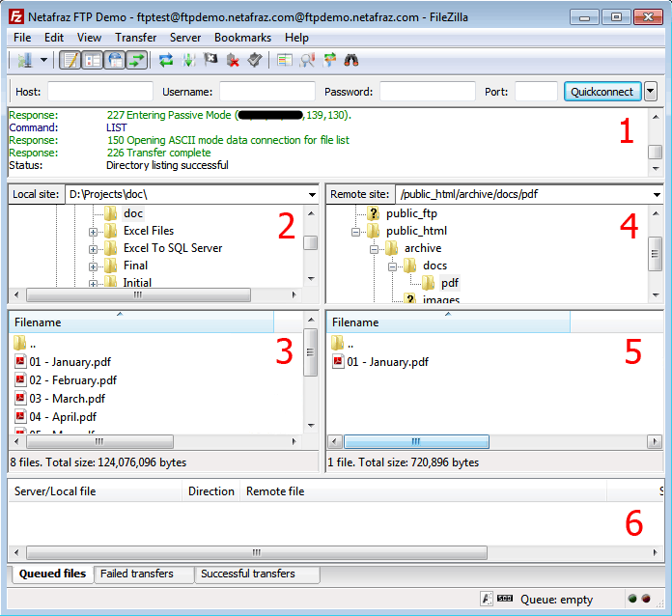Click the Quickconnect button

coord(602,92)
